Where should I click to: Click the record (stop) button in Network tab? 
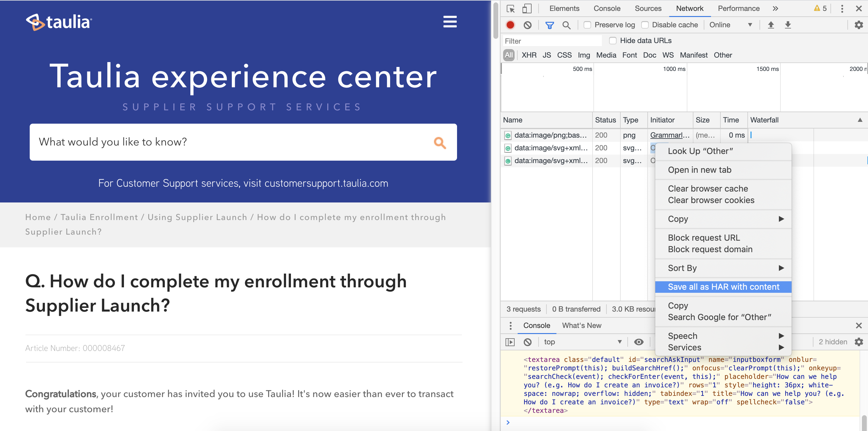point(510,25)
